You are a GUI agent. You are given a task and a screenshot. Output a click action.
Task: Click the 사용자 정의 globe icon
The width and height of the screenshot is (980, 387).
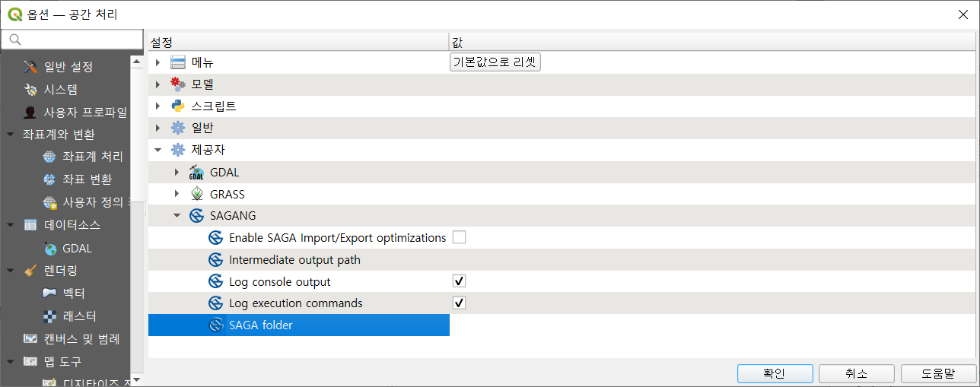pyautogui.click(x=49, y=203)
